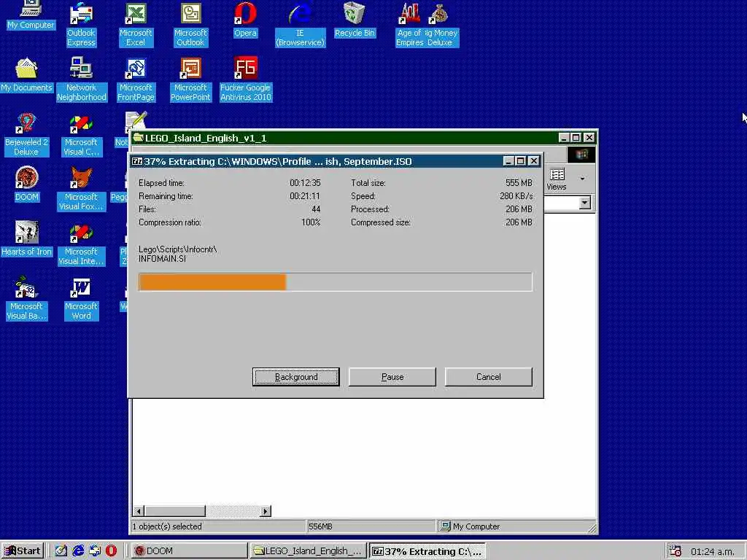
Task: Click system tray scheduler icon
Action: (675, 551)
